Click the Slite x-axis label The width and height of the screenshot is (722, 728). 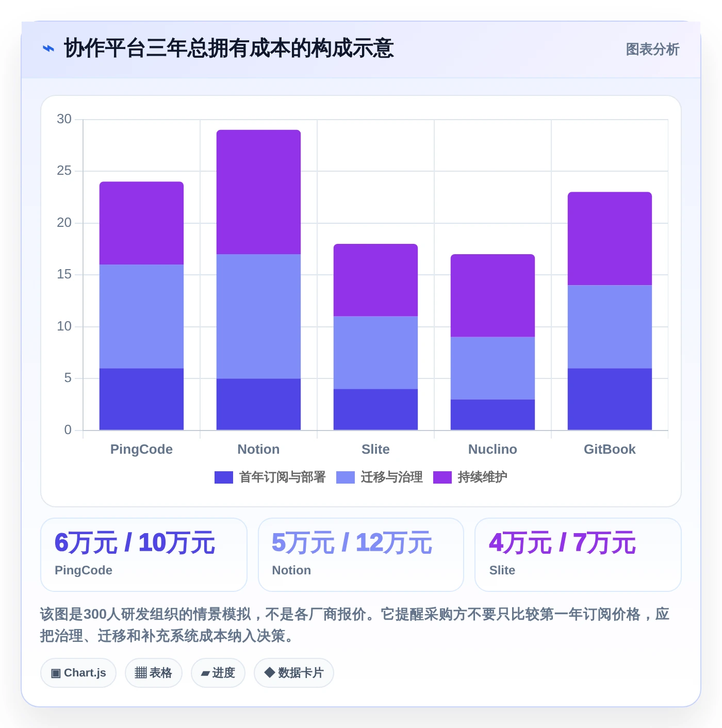click(x=375, y=450)
